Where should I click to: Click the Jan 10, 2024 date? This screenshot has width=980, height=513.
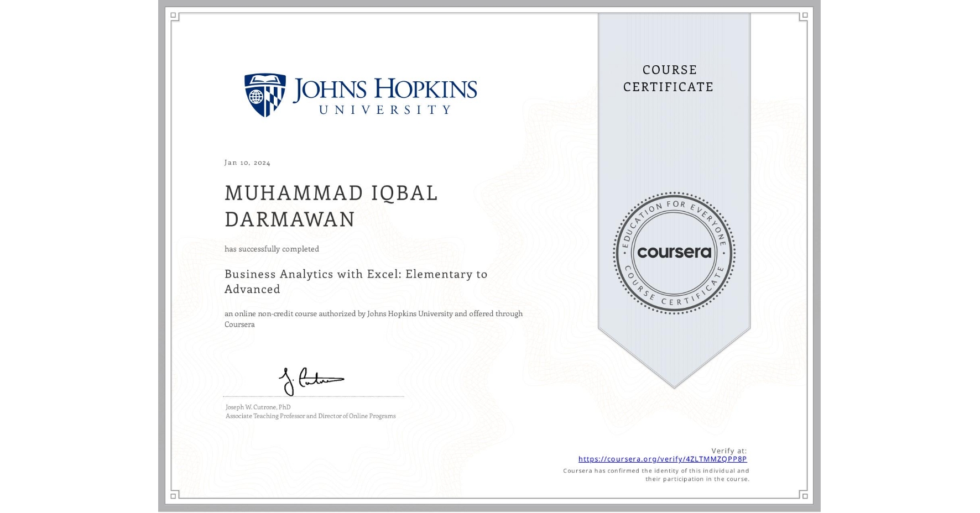coord(247,163)
